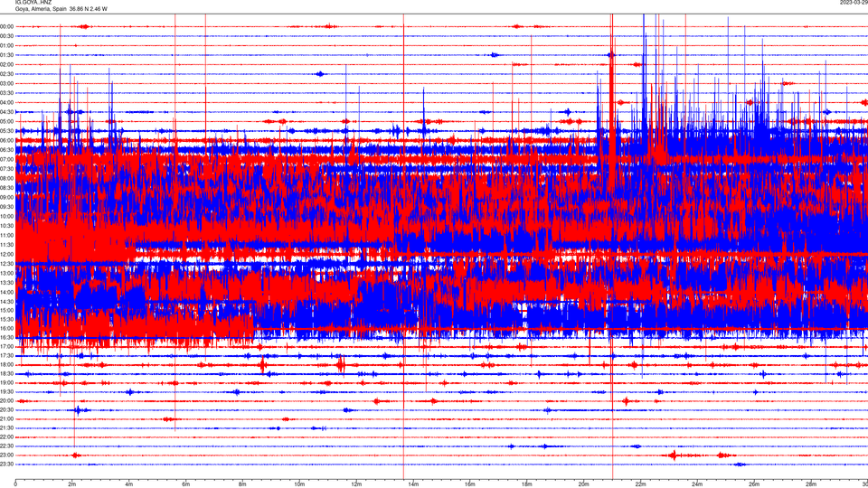Image resolution: width=868 pixels, height=488 pixels.
Task: Select the 04:30 time row label
Action: (x=6, y=112)
